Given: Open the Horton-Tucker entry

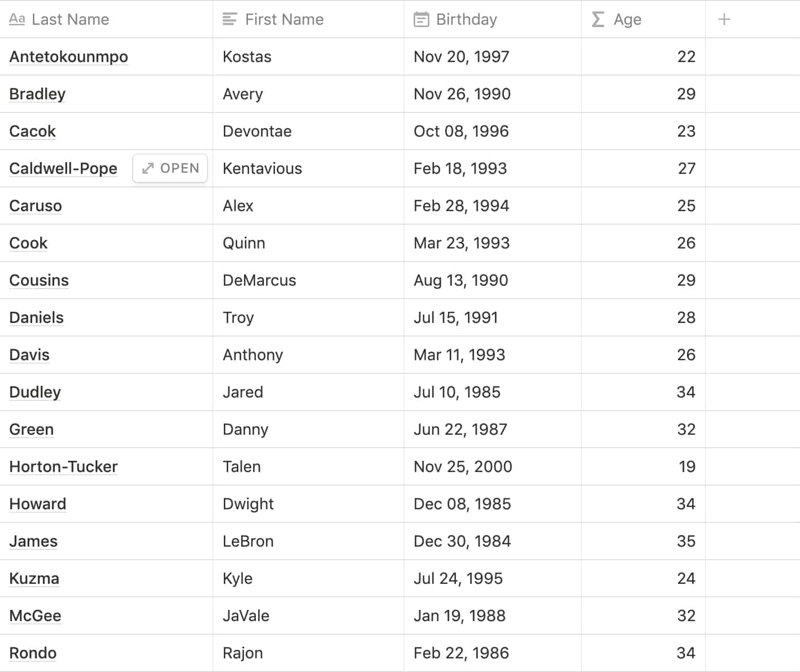Looking at the screenshot, I should (63, 467).
